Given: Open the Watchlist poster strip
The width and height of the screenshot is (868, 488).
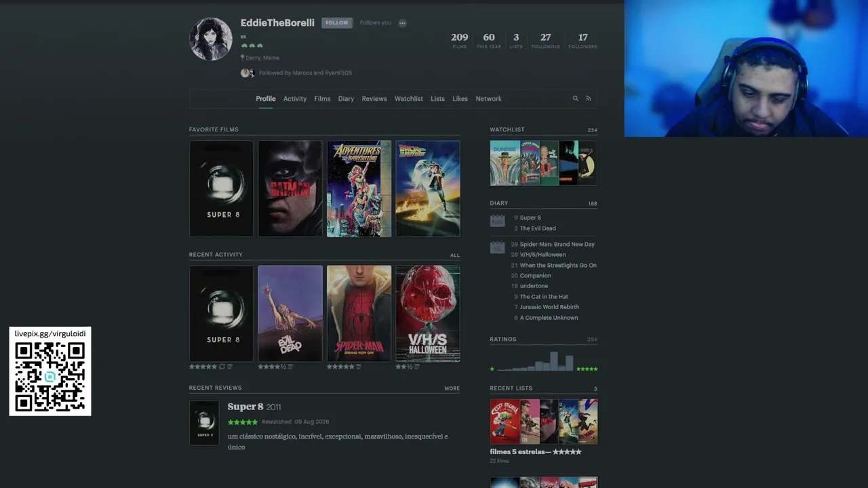Looking at the screenshot, I should (x=544, y=163).
